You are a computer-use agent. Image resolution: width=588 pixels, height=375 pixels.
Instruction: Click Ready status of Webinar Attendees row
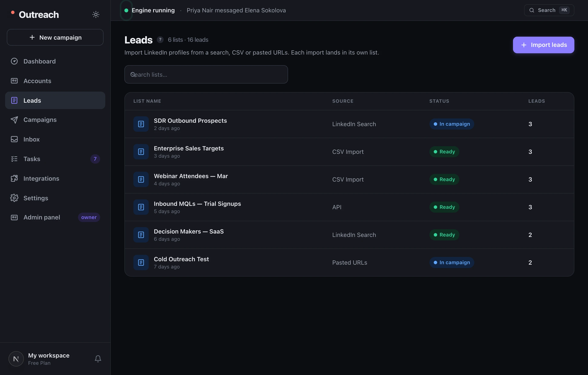click(x=444, y=179)
